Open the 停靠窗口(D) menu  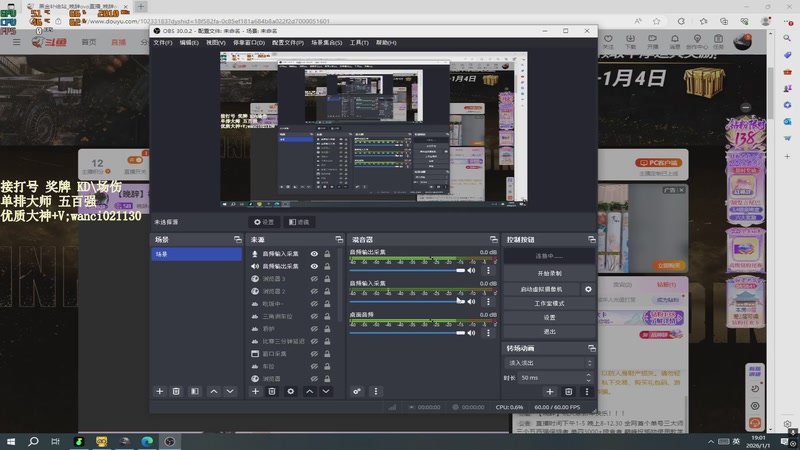pyautogui.click(x=249, y=43)
